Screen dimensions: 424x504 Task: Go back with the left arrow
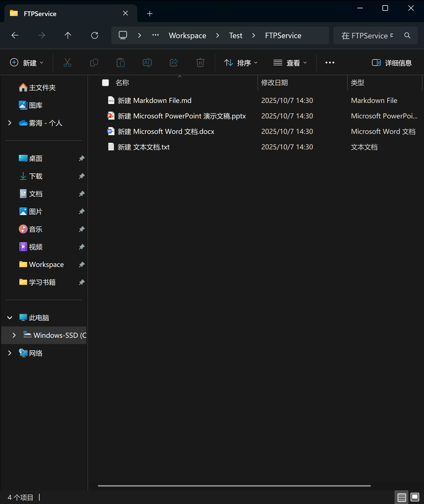15,35
